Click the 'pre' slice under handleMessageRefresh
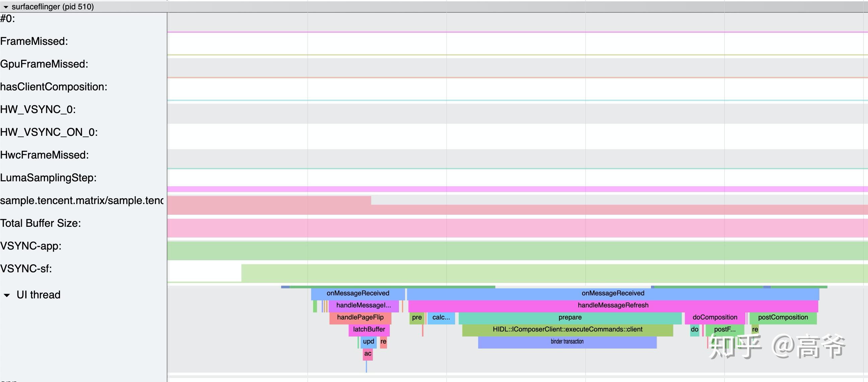This screenshot has height=382, width=868. pos(417,317)
